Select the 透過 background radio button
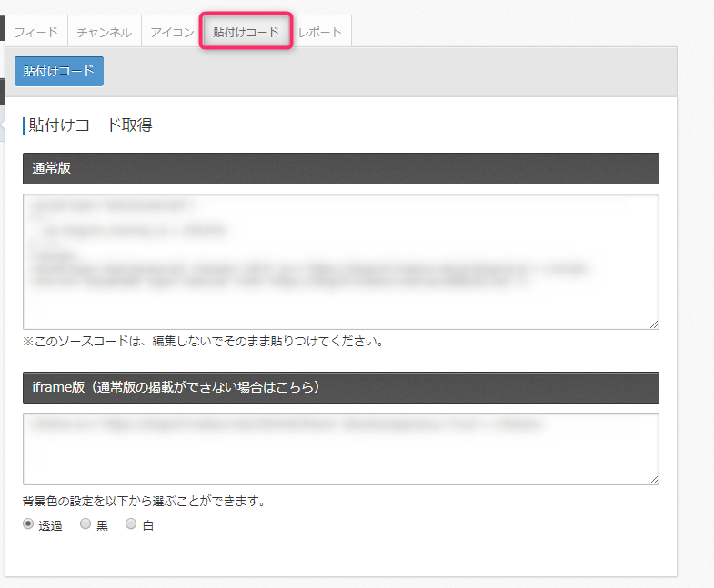This screenshot has height=588, width=714. (x=29, y=524)
